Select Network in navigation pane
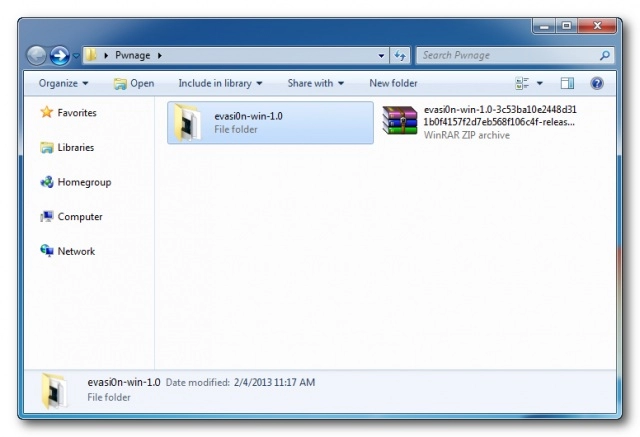Viewport: 640px width, 437px height. [76, 251]
